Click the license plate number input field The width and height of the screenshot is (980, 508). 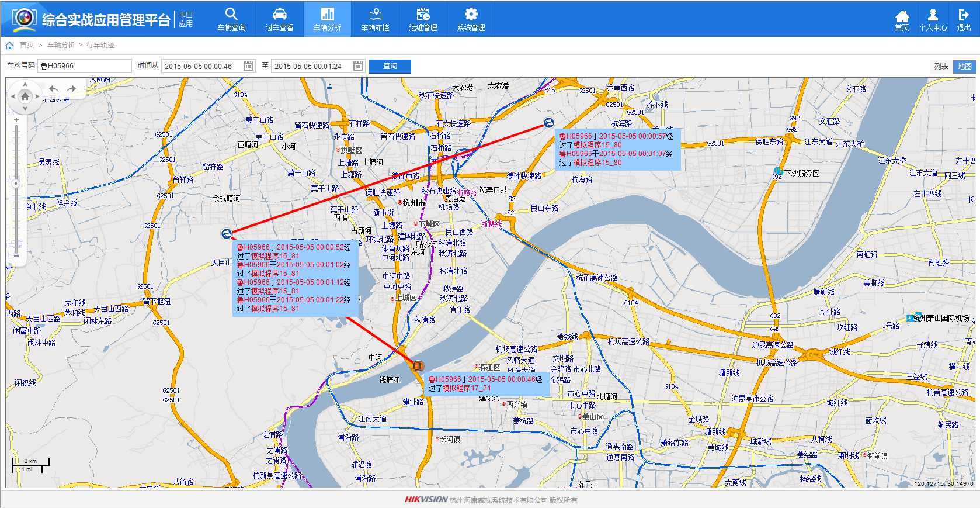click(x=84, y=66)
